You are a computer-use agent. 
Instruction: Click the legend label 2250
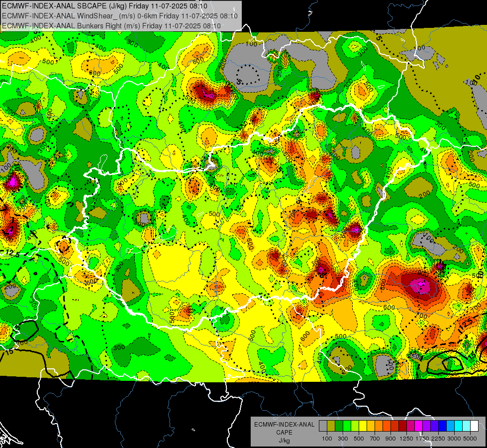click(438, 439)
